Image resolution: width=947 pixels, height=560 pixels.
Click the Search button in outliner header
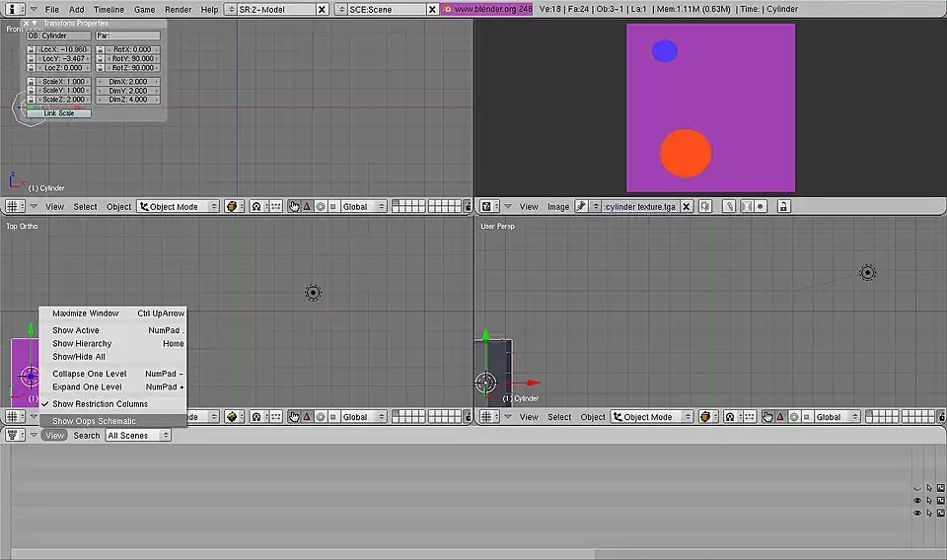pyautogui.click(x=87, y=435)
